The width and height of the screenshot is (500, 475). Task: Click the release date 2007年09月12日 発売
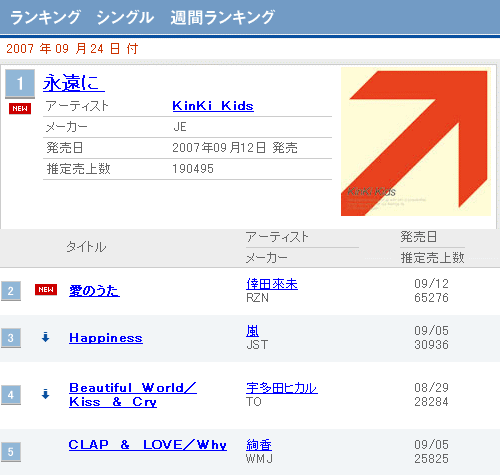235,148
